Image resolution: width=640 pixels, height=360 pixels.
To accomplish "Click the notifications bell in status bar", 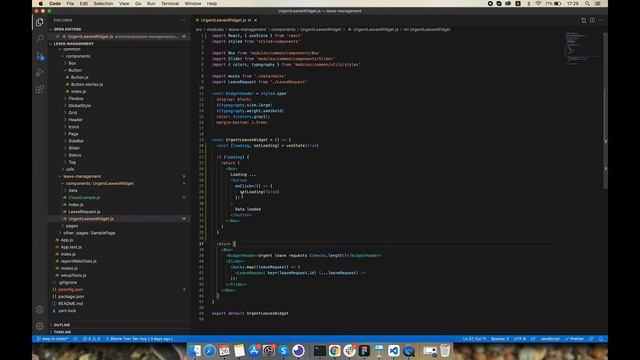I will point(601,339).
